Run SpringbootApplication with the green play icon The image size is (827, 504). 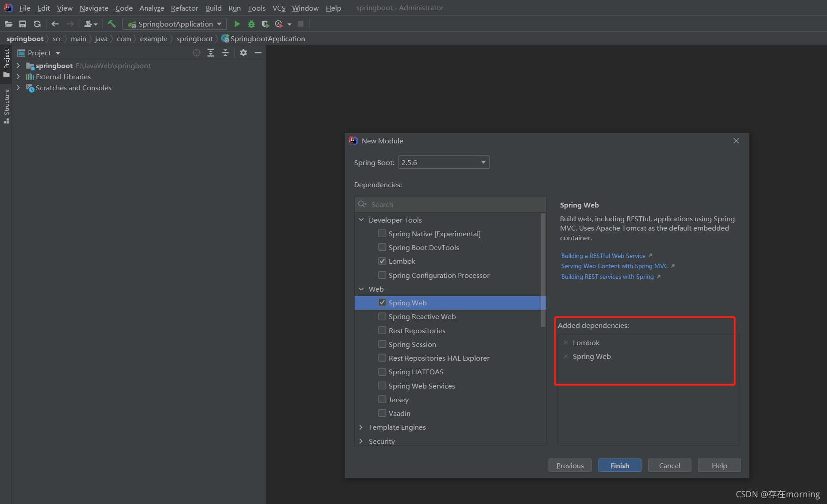coord(237,24)
